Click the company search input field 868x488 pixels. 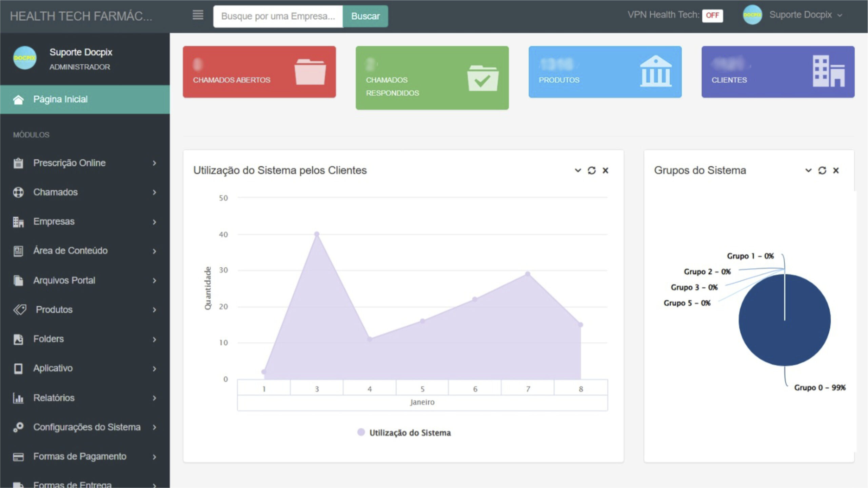(278, 16)
